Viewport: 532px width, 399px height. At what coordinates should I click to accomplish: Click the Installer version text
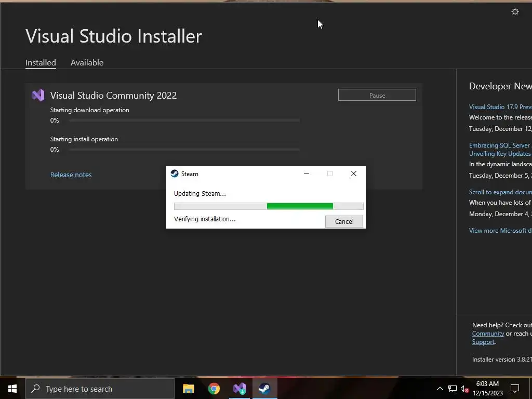click(502, 360)
